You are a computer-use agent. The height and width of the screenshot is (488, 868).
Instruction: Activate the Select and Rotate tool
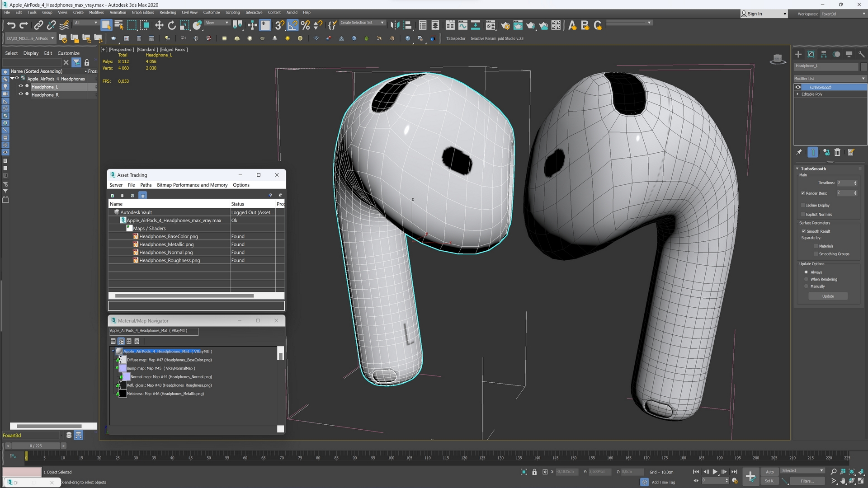[172, 25]
